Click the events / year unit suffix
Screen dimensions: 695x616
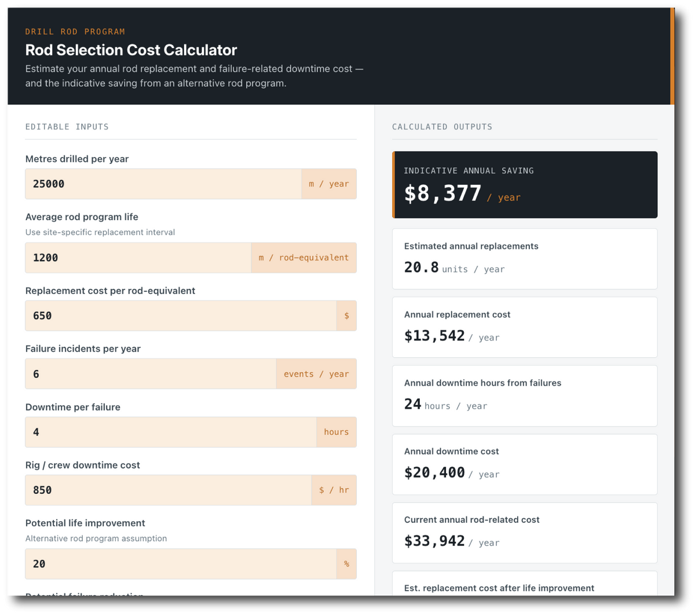(x=316, y=374)
